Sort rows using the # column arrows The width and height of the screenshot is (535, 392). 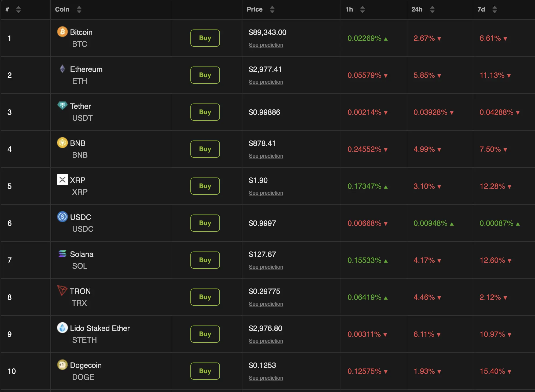click(18, 9)
